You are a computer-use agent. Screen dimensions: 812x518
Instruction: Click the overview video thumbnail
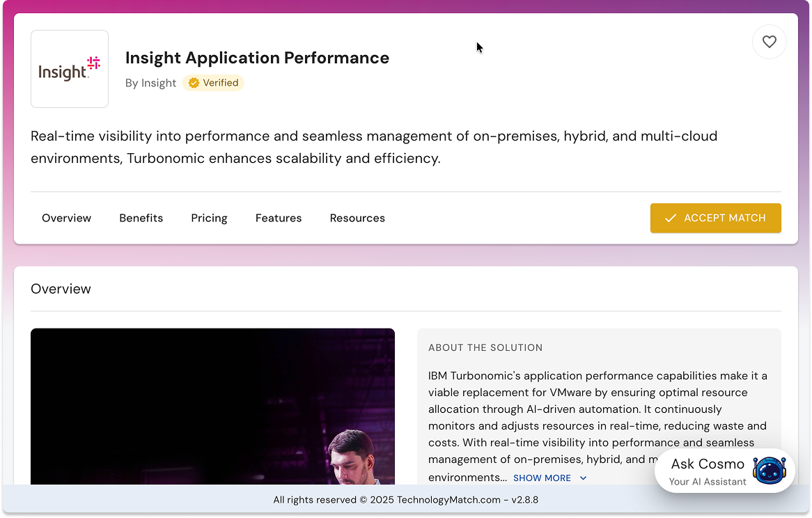[x=212, y=406]
